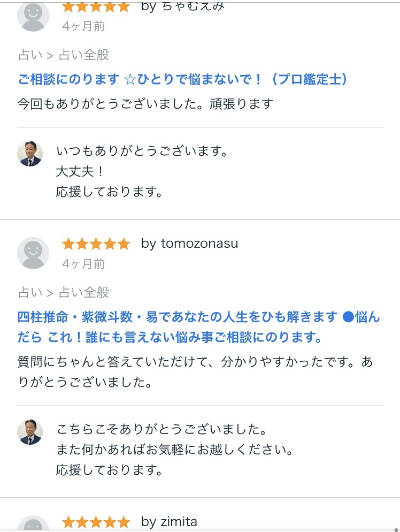Screen dimensions: 400x532
Task: Click ちゃむえみ's gray reviewer avatar
Action: 33,16
